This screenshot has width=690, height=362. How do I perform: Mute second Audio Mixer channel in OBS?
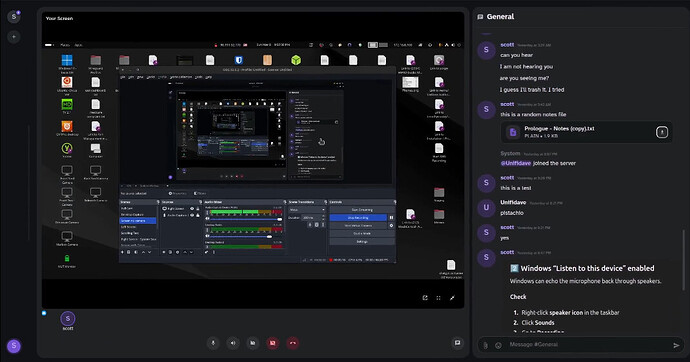click(207, 236)
